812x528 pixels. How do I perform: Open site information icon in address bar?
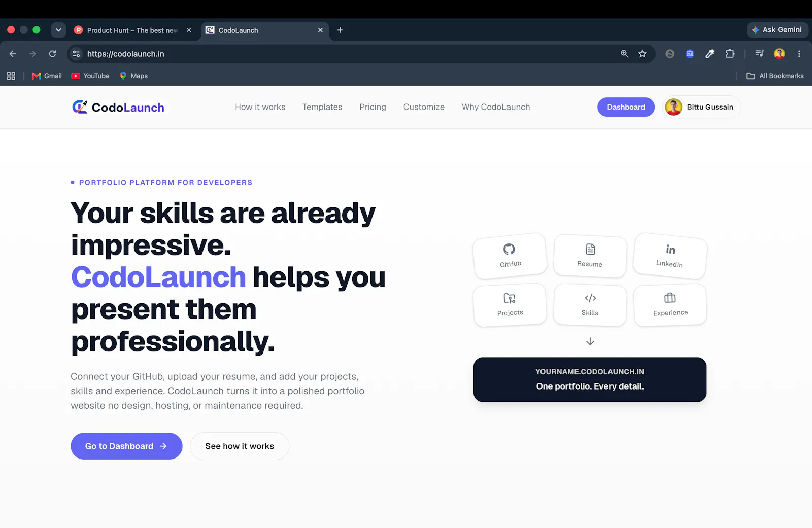click(x=76, y=54)
